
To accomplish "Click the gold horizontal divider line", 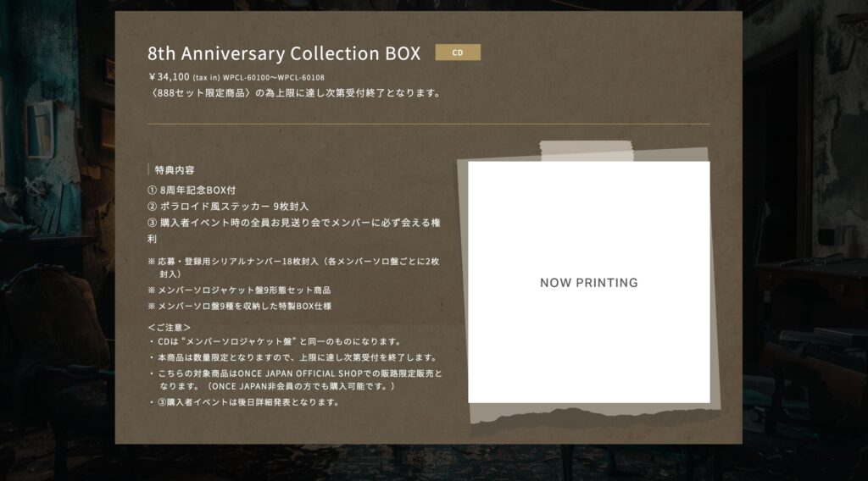I will click(428, 124).
